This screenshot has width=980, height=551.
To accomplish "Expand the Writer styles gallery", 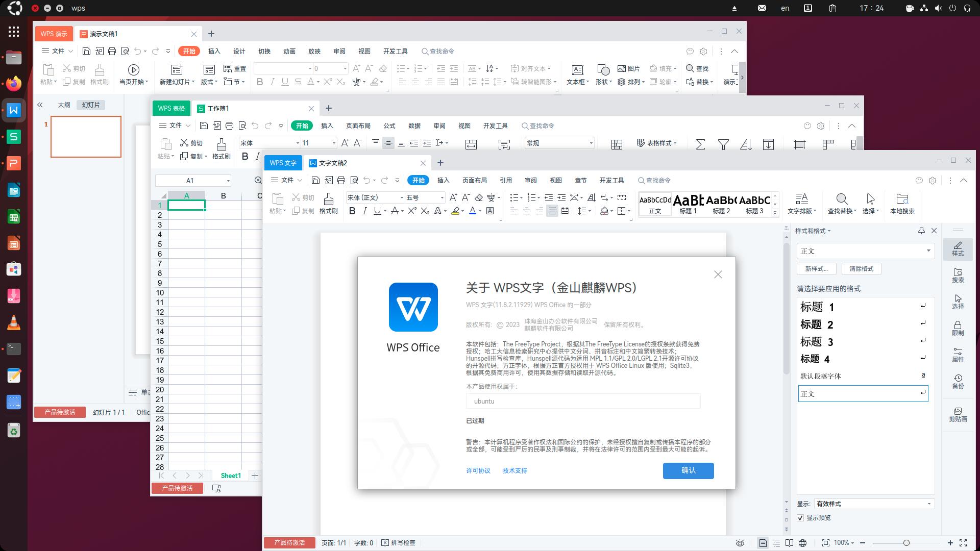I will 775,212.
